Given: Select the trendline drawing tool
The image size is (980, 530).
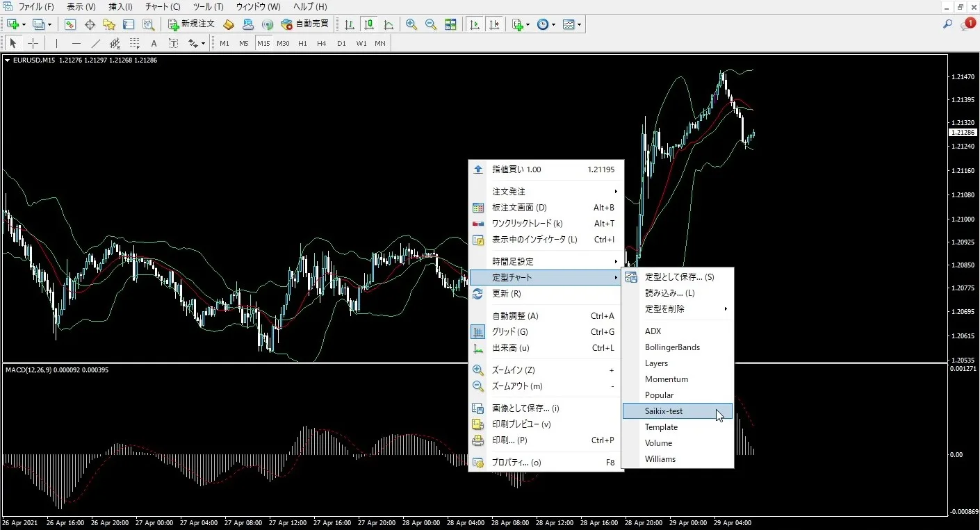Looking at the screenshot, I should pos(96,43).
